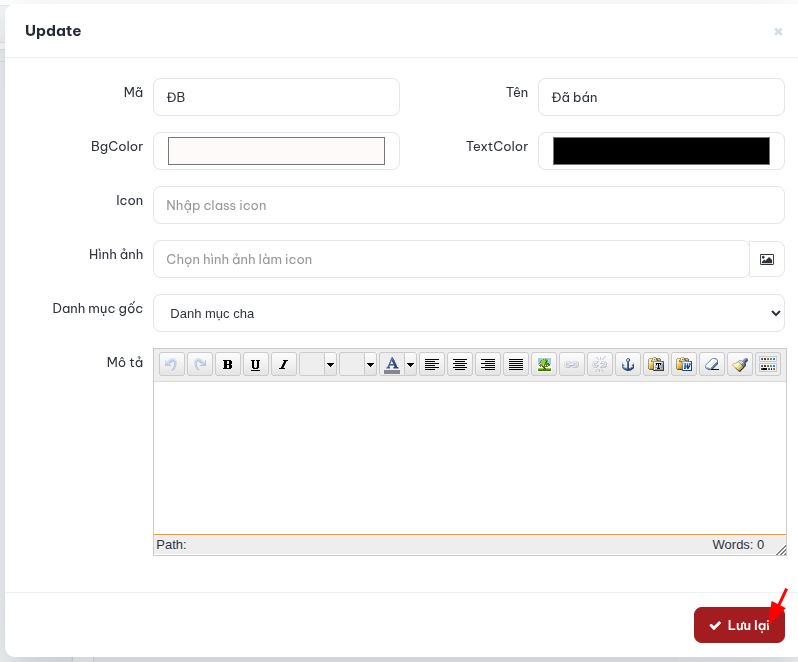
Task: Click the Tên input containing Đã bán
Action: 661,97
